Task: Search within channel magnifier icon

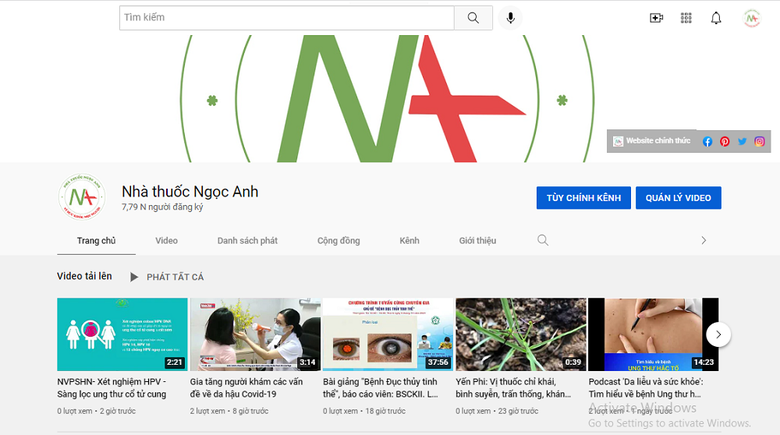Action: click(543, 240)
